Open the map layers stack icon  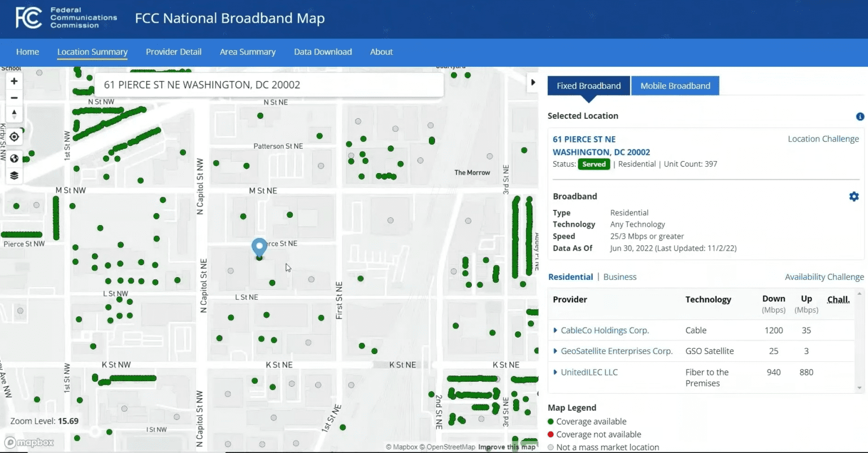point(14,175)
